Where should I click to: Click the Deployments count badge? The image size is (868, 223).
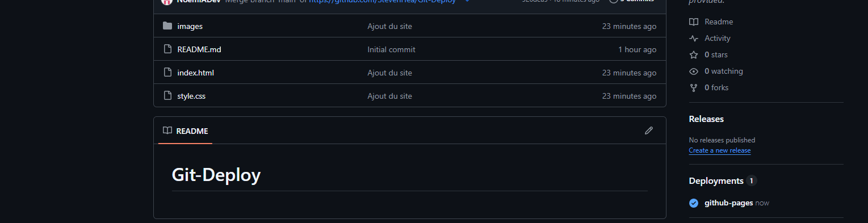point(752,180)
